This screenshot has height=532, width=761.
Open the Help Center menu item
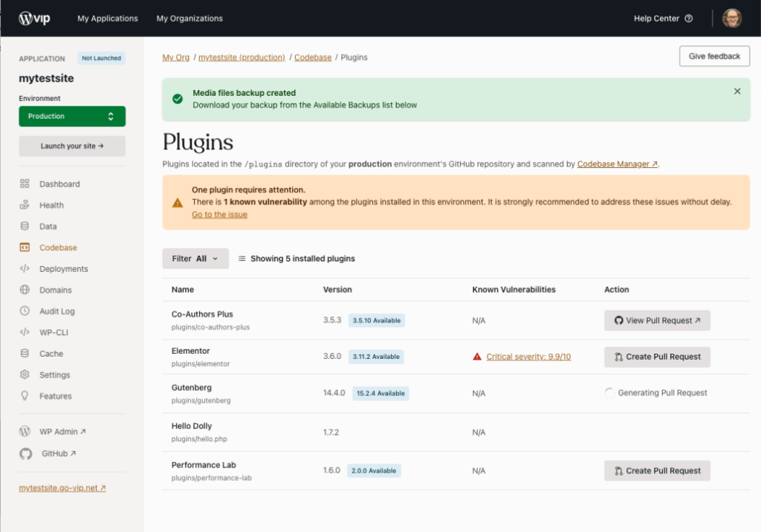point(663,19)
